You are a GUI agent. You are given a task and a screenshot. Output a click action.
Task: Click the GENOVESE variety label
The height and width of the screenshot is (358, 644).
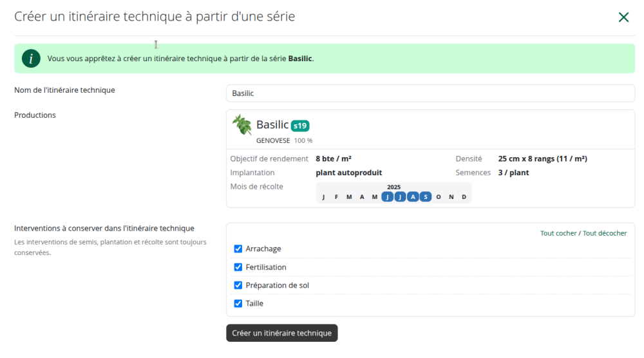click(x=273, y=140)
